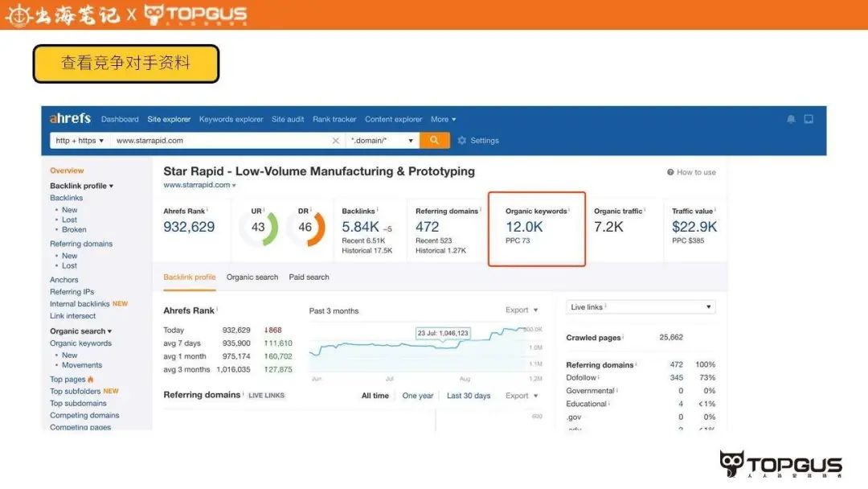868x489 pixels.
Task: Collapse the Organic search sidebar section
Action: click(81, 331)
